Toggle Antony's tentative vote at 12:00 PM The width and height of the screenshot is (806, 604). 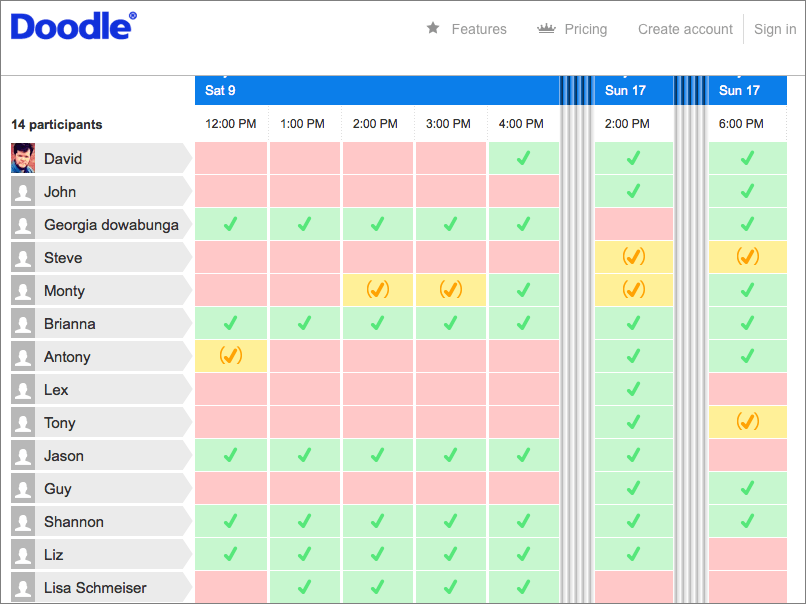click(231, 356)
